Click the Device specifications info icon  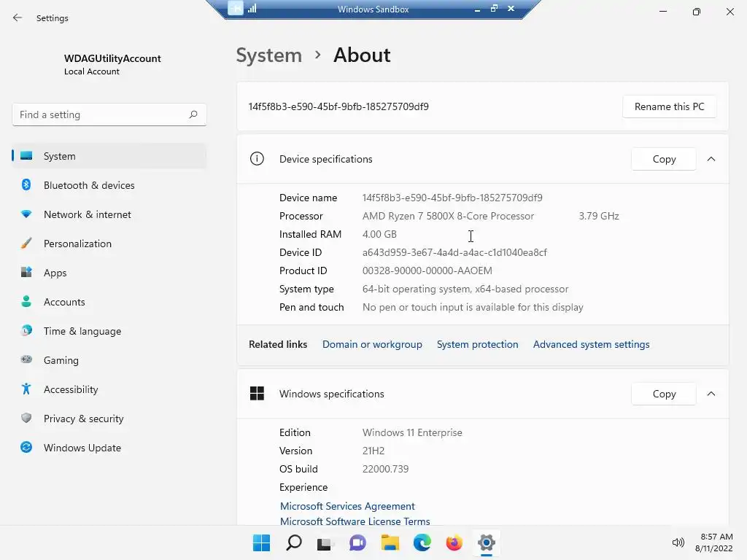[257, 158]
